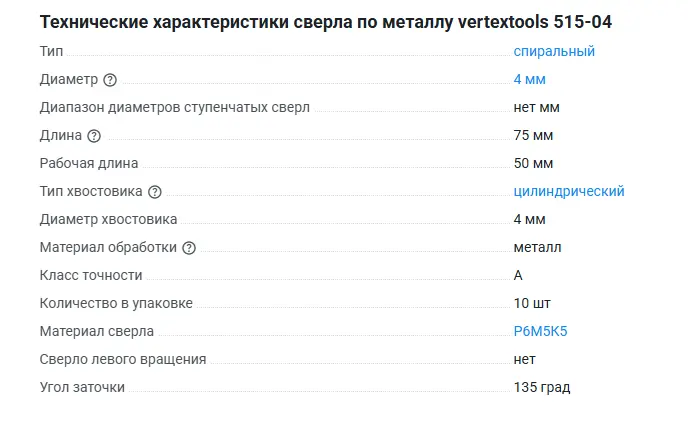Select the 75 мм length value
The height and width of the screenshot is (422, 688).
(x=533, y=135)
